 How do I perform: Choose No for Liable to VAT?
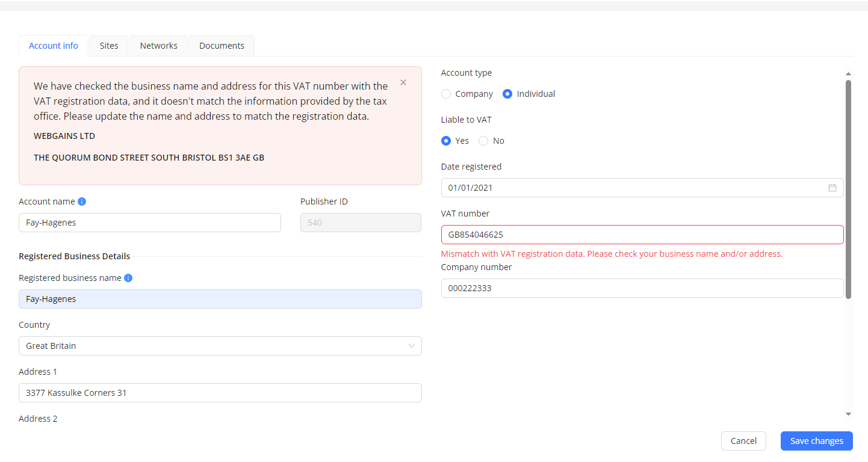click(x=483, y=141)
